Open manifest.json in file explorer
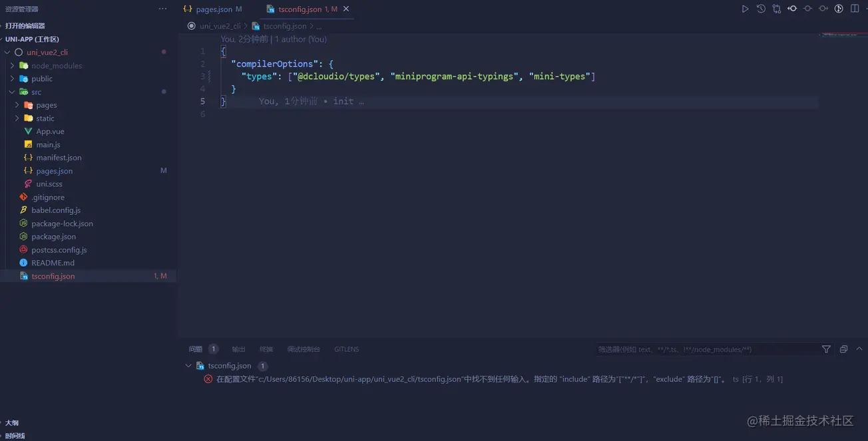 coord(59,158)
